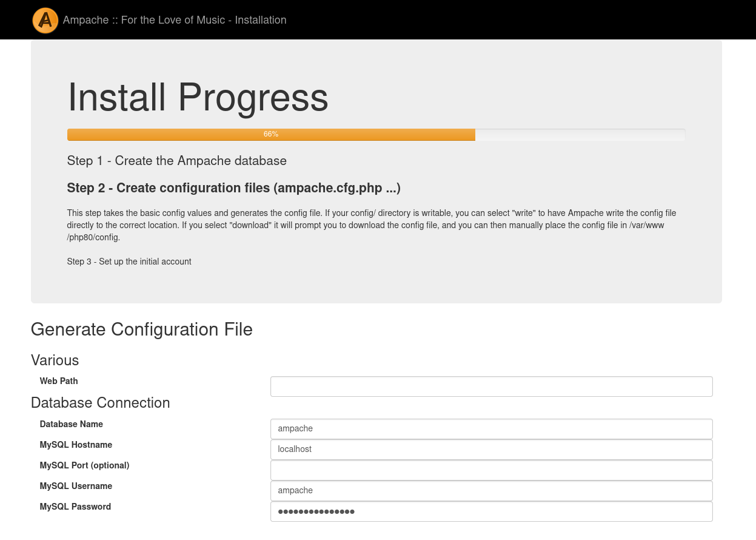Focus the empty MySQL Port field
The height and width of the screenshot is (540, 756).
(491, 470)
